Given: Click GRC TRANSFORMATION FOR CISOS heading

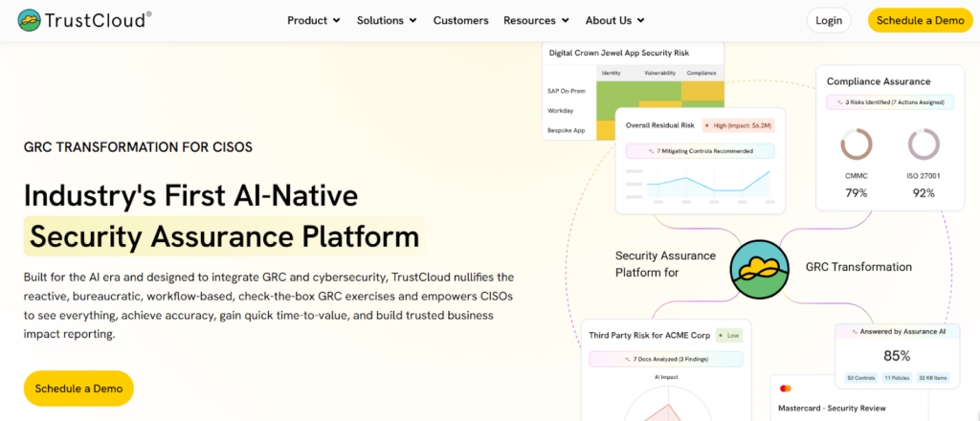Looking at the screenshot, I should tap(138, 147).
